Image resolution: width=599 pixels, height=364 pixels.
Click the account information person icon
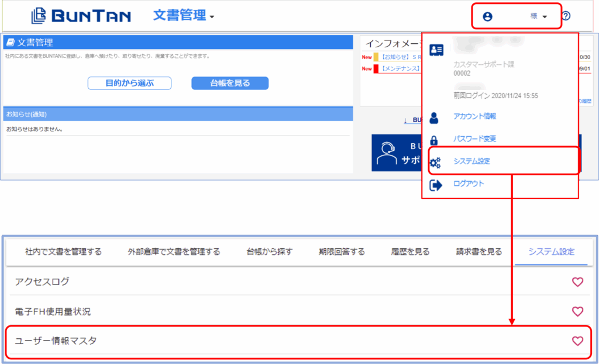pyautogui.click(x=434, y=117)
